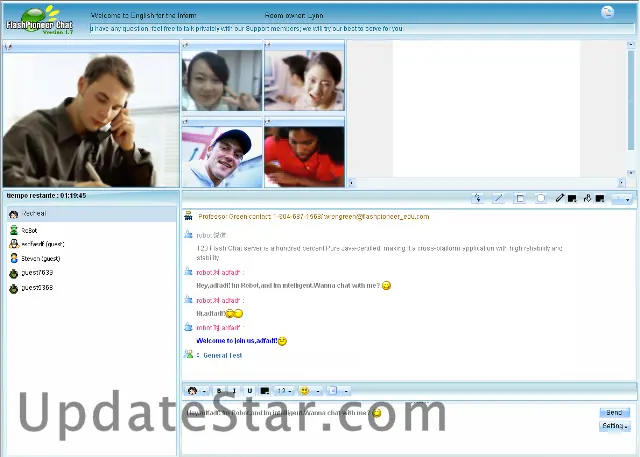Select the whiteboard rectangle tool
Screen dimensions: 640x457
[x=520, y=198]
